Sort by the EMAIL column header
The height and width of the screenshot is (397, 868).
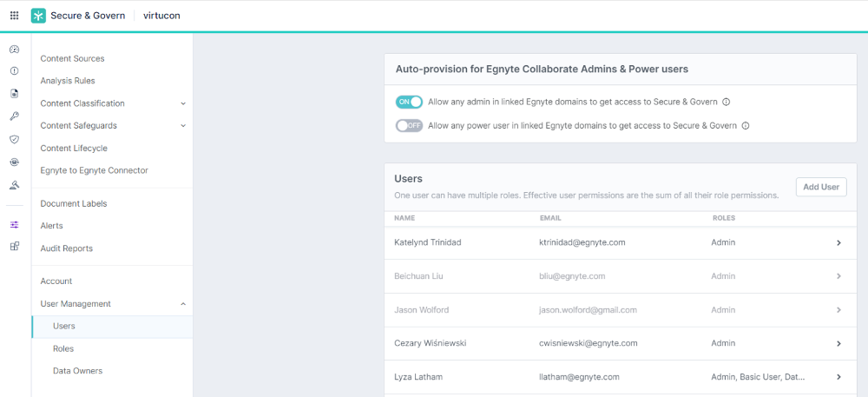(x=550, y=218)
